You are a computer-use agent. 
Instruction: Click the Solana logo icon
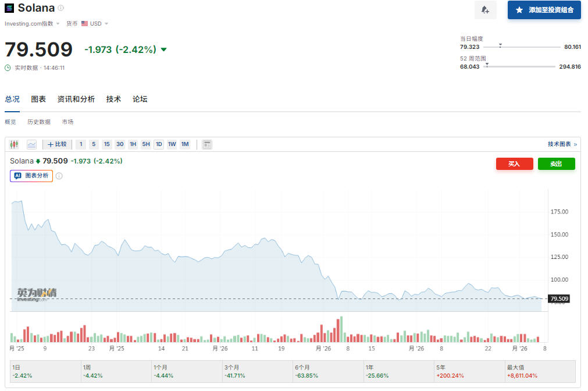[x=9, y=8]
